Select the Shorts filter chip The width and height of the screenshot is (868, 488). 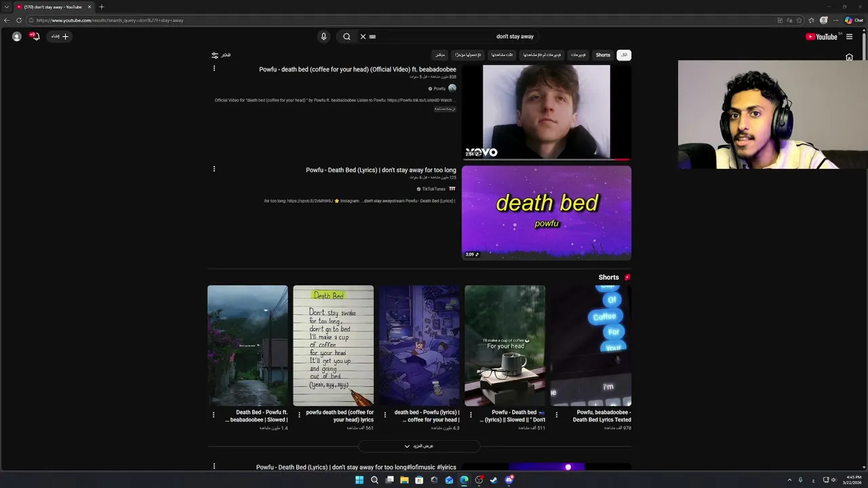(x=603, y=55)
